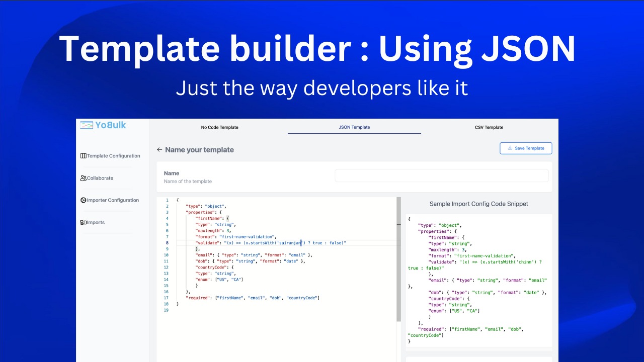Viewport: 644px width, 362px height.
Task: Select the Template Configuration grid icon
Action: (83, 156)
